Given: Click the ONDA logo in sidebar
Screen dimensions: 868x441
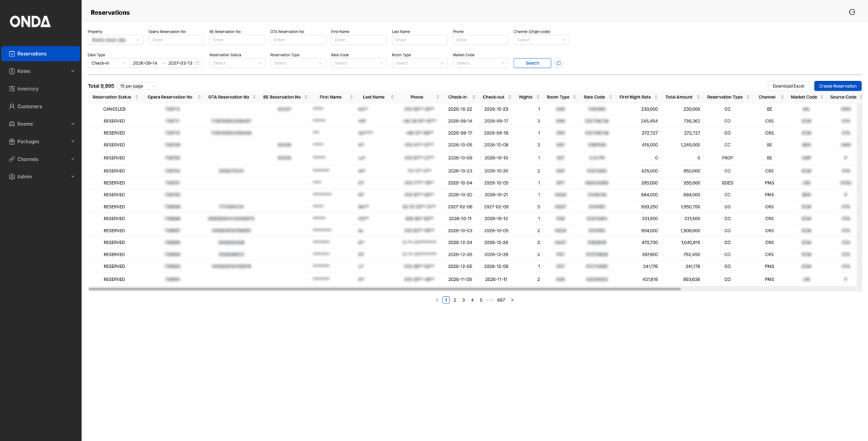Looking at the screenshot, I should [x=30, y=22].
